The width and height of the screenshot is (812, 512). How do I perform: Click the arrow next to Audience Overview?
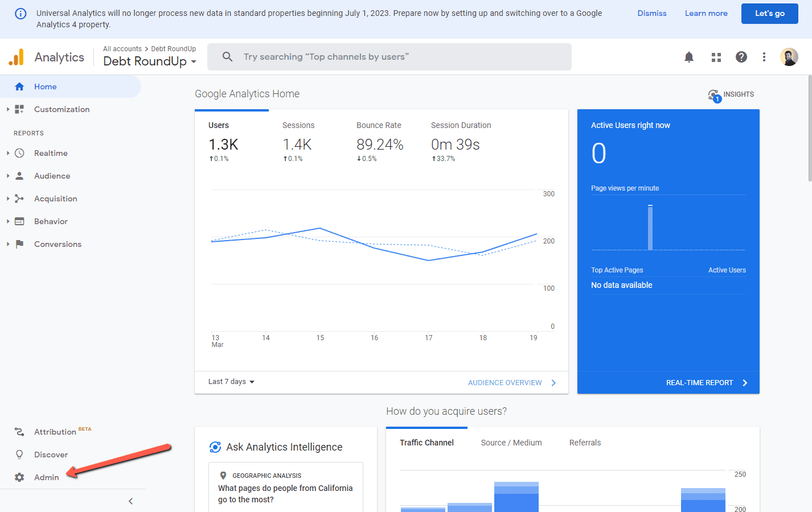tap(553, 383)
